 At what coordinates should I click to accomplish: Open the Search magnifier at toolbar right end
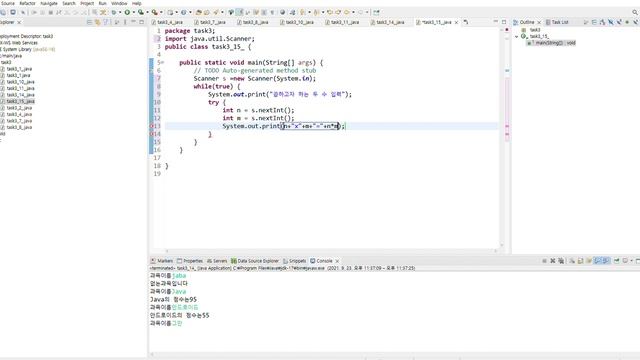pos(635,12)
